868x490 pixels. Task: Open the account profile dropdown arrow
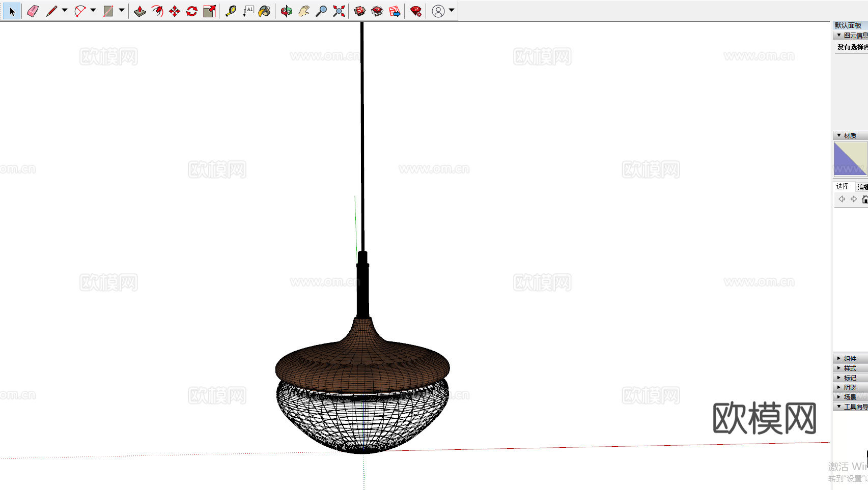pyautogui.click(x=452, y=10)
